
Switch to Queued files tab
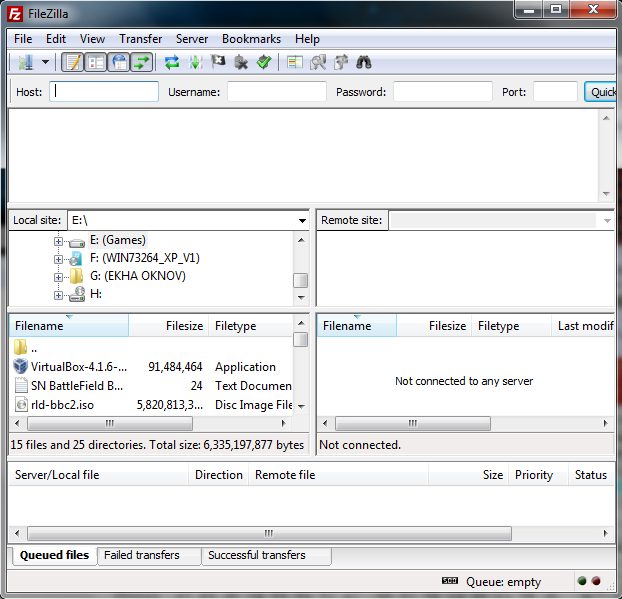(54, 555)
